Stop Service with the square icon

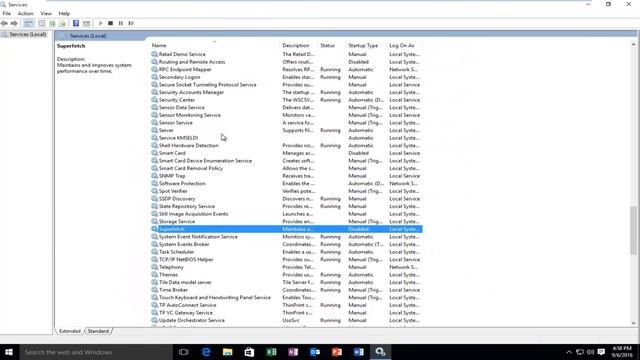coord(110,23)
